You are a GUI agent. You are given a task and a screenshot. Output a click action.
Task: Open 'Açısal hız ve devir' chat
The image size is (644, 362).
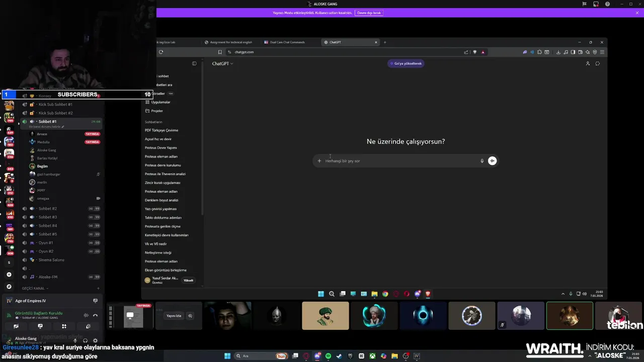pos(158,139)
